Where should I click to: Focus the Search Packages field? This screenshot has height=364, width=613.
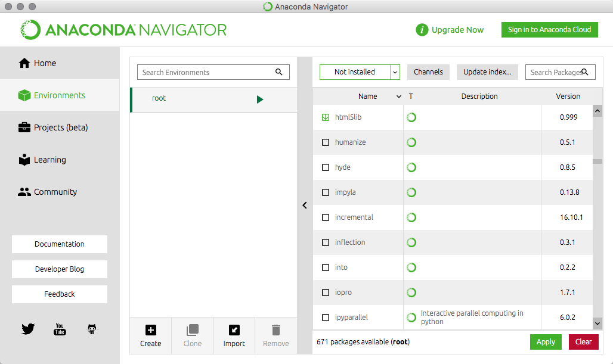click(560, 72)
